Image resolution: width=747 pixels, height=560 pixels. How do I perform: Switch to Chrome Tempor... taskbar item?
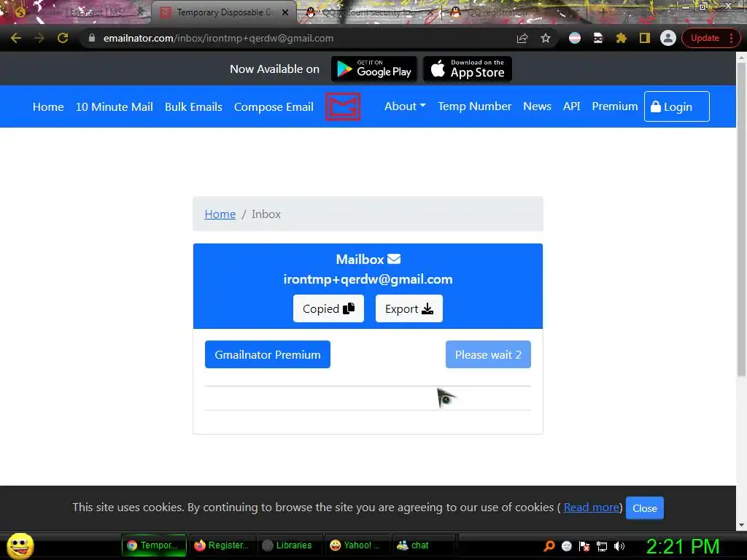tap(153, 545)
